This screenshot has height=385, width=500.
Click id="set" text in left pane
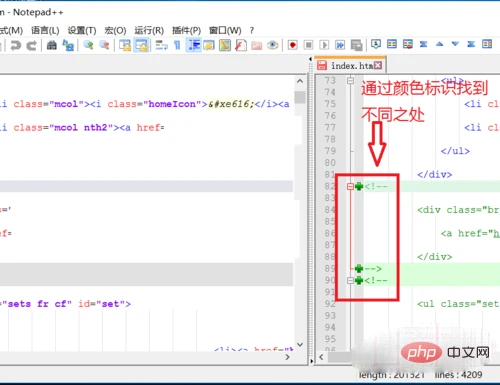click(x=101, y=304)
